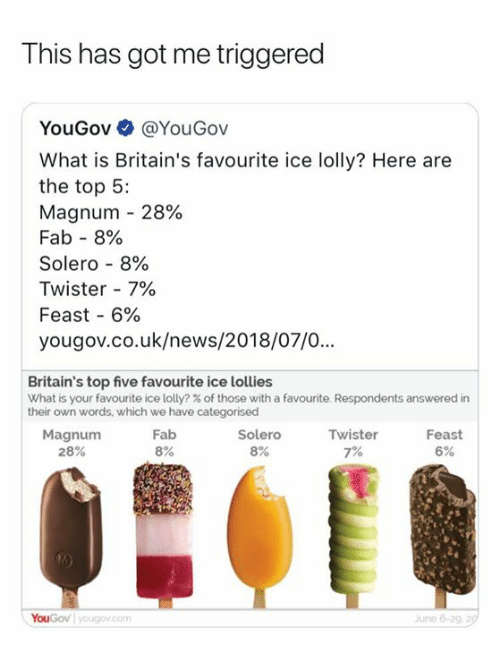Click the yougov.com text in chart footer

point(105,618)
